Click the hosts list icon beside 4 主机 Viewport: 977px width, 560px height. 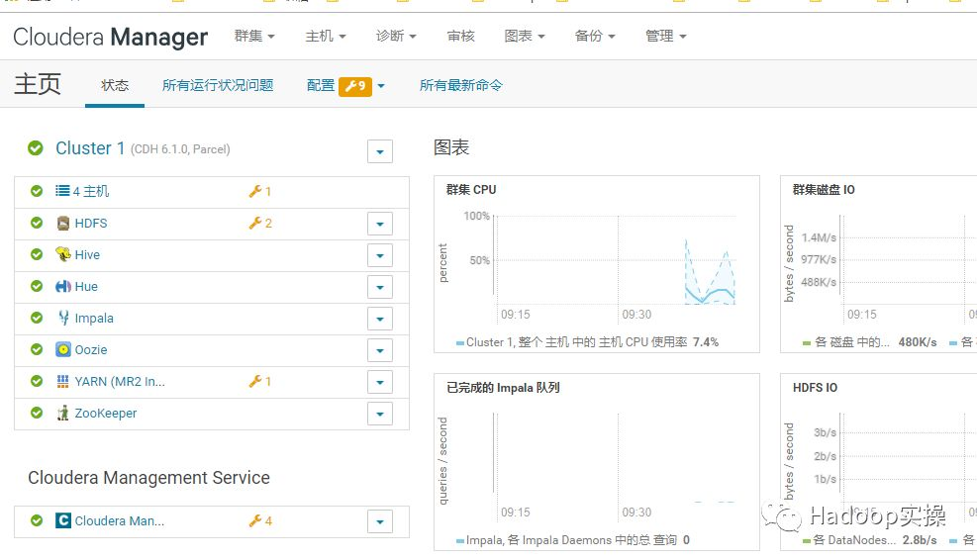pyautogui.click(x=62, y=191)
